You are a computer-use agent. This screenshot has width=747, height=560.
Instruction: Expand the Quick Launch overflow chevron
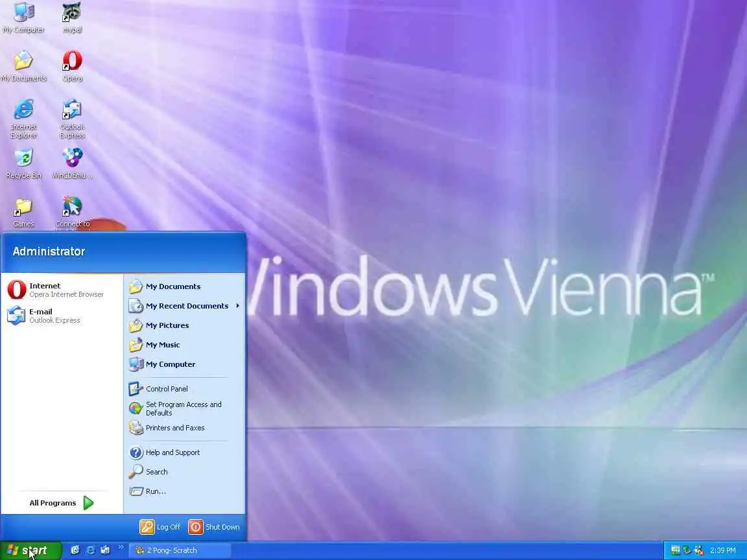coord(121,548)
